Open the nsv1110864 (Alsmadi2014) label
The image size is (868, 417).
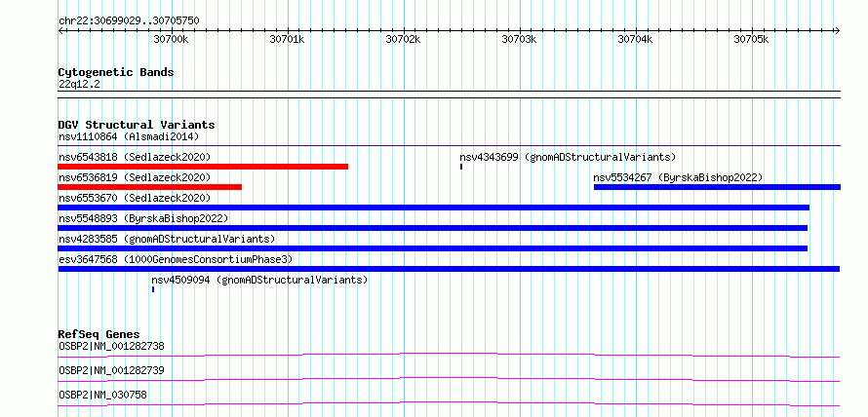[129, 136]
